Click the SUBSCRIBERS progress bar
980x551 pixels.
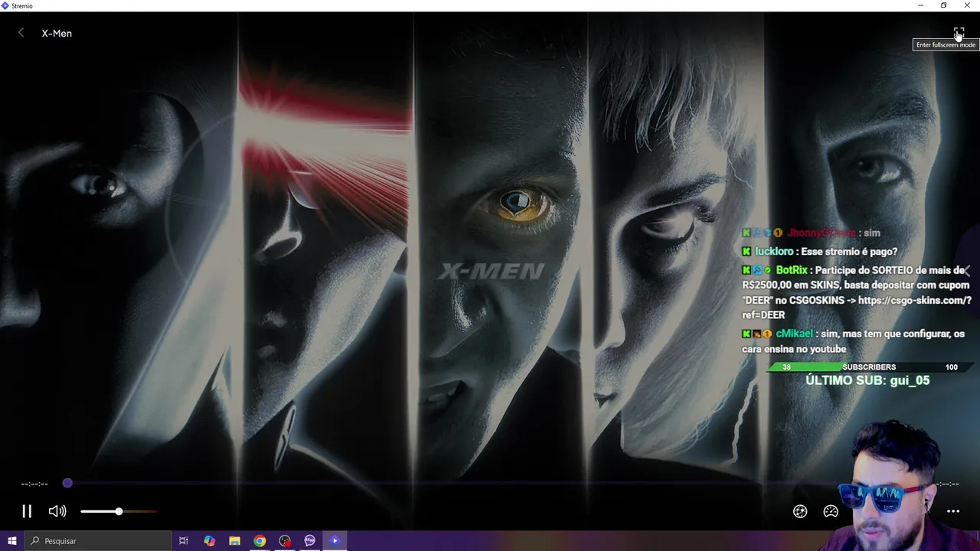869,367
